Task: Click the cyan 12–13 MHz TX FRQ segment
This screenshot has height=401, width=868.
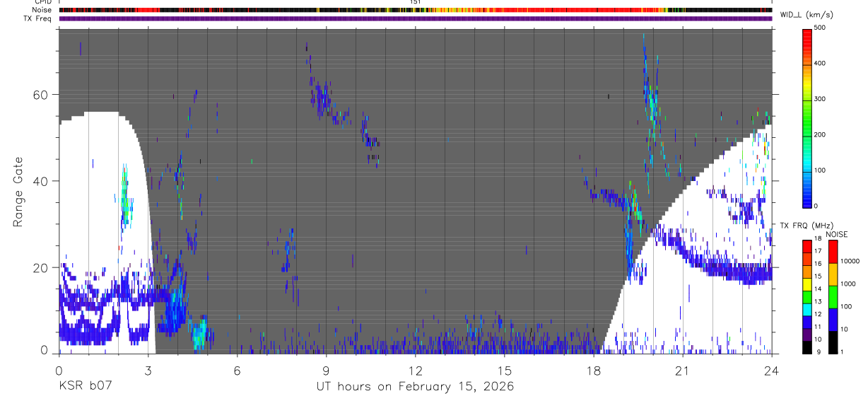Action: pyautogui.click(x=807, y=309)
